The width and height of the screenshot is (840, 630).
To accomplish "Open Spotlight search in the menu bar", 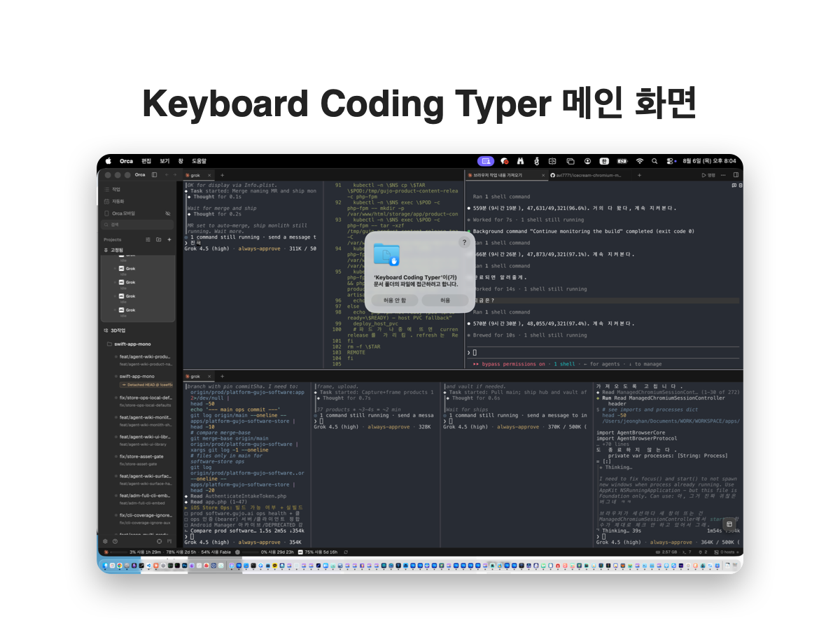I will pos(654,161).
